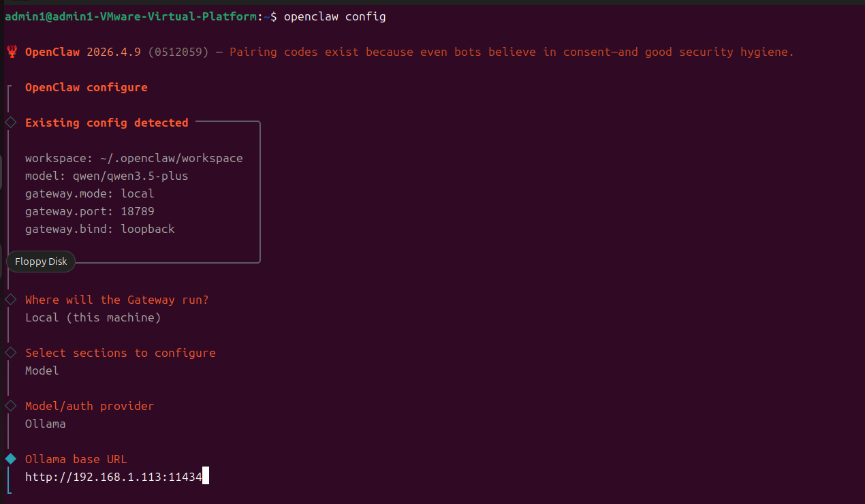This screenshot has width=865, height=504.
Task: Click the 'Ollama' provider answer
Action: 46,424
